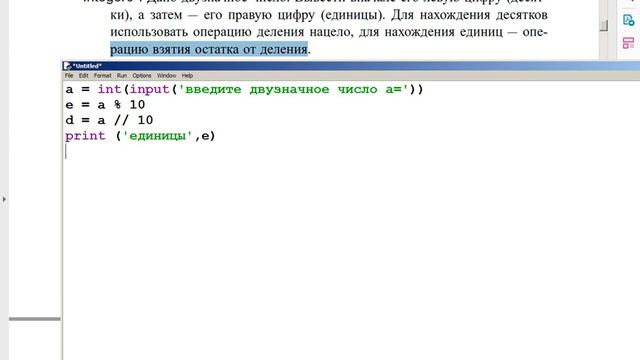Click the 'int' keyword in the first code line
This screenshot has height=360, width=640.
[x=109, y=89]
